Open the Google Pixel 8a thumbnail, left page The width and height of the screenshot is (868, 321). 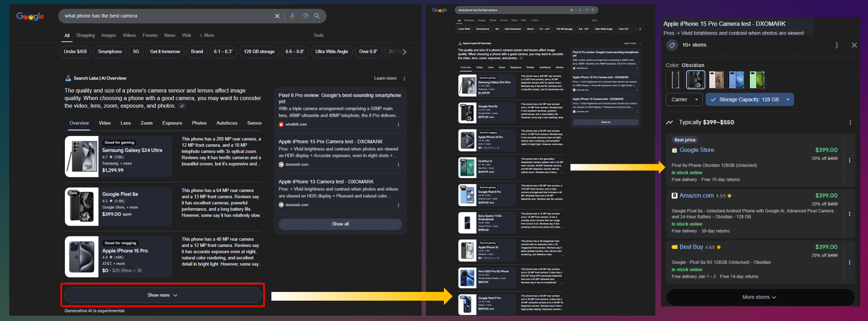[x=81, y=206]
